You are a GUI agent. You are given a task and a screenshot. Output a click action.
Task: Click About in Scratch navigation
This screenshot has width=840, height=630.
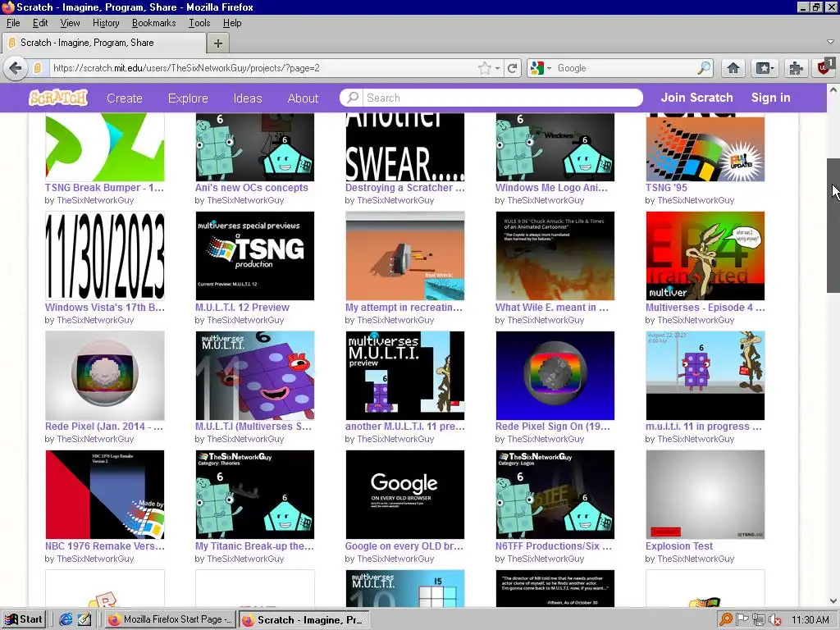coord(303,98)
